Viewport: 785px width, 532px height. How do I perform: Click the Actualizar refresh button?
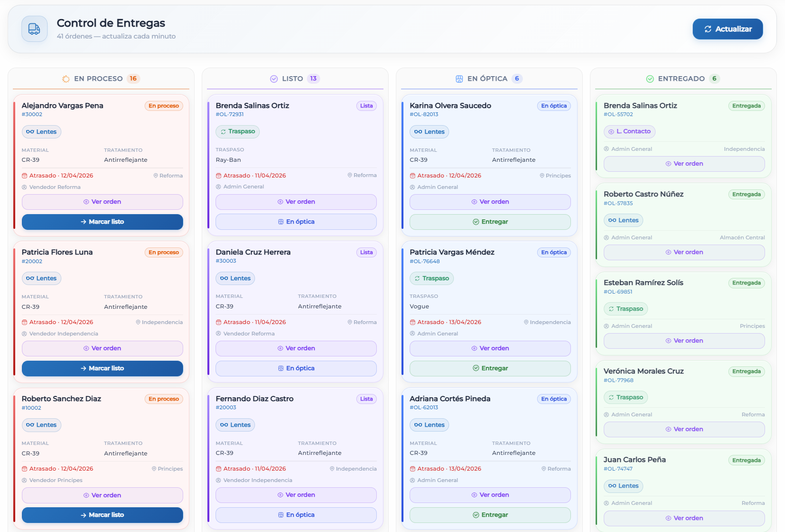tap(727, 29)
